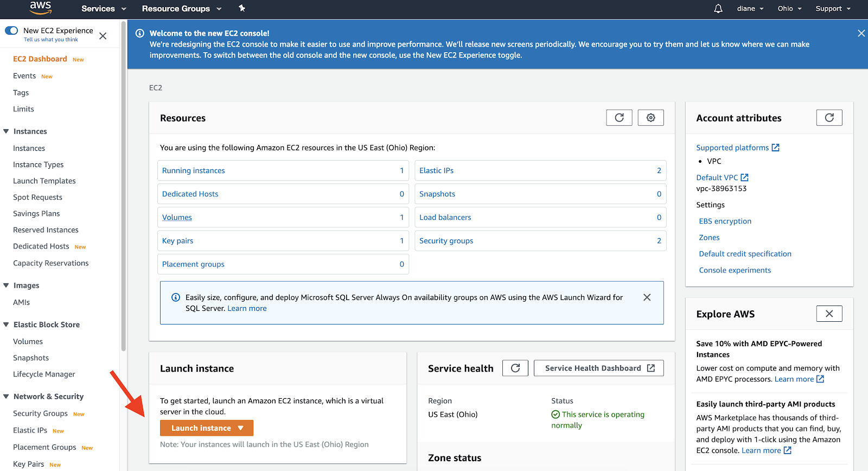Screen dimensions: 868x471
Task: Click info icon in SQL Server notice
Action: pyautogui.click(x=176, y=297)
